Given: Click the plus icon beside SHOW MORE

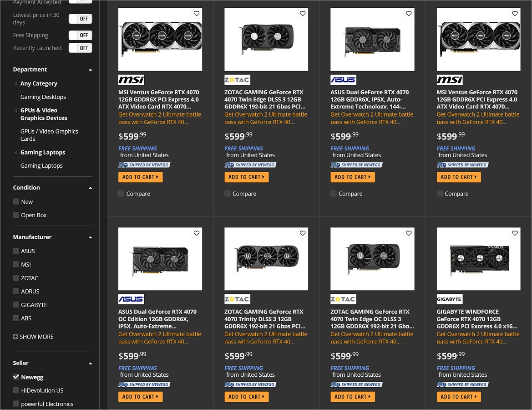Looking at the screenshot, I should 15,337.
